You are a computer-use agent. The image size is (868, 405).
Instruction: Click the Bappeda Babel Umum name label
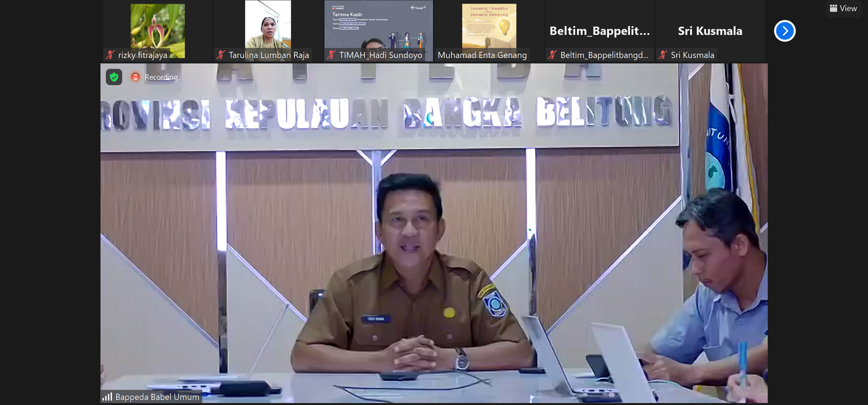(x=157, y=397)
